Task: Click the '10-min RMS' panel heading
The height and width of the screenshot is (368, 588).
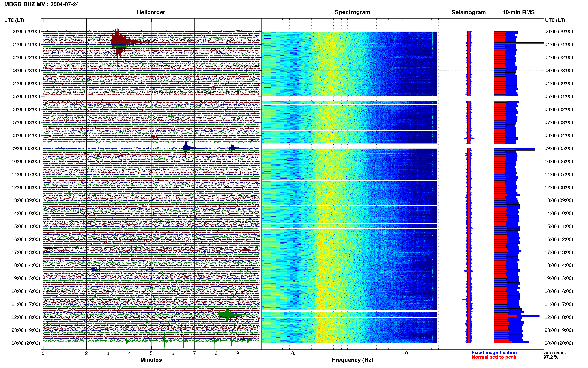Action: tap(518, 12)
